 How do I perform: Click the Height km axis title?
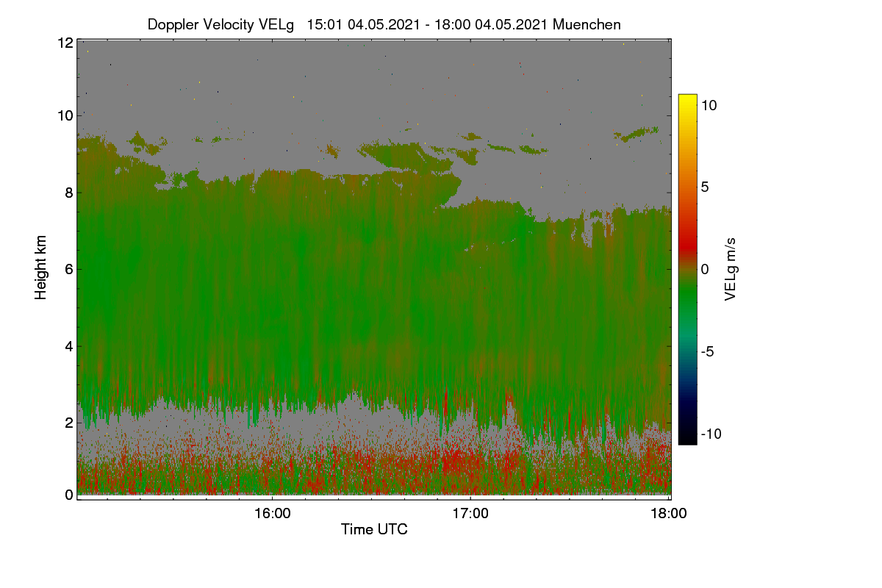tap(42, 268)
